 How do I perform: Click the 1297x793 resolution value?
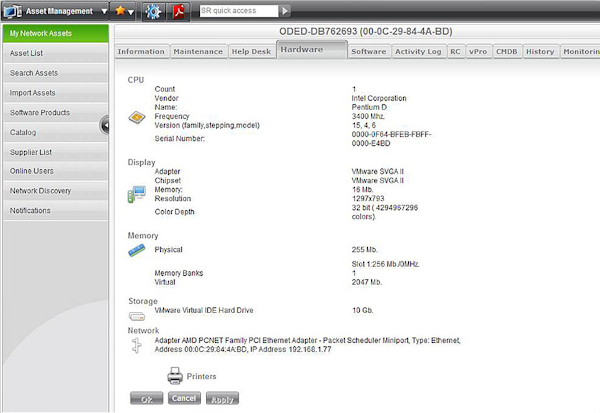pos(368,199)
